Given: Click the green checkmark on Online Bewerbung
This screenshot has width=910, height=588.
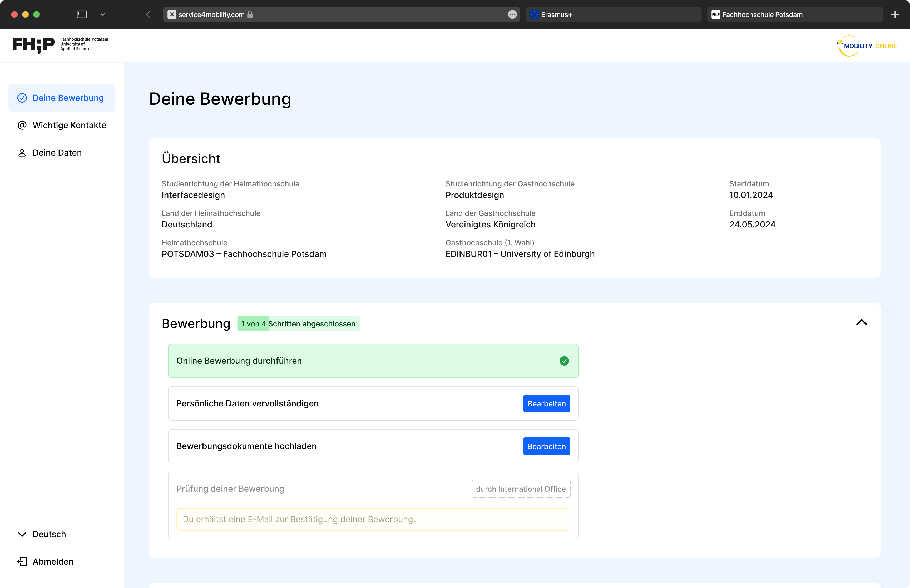Looking at the screenshot, I should coord(564,361).
